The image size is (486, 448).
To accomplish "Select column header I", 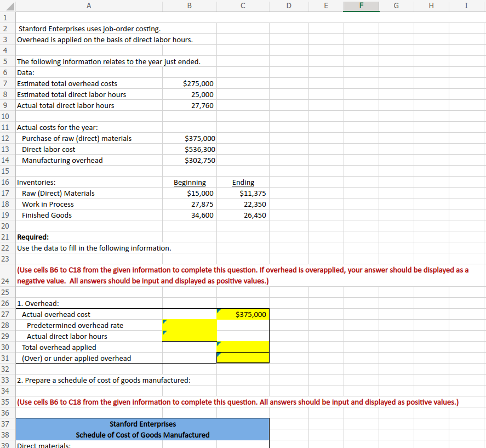I will [x=466, y=5].
